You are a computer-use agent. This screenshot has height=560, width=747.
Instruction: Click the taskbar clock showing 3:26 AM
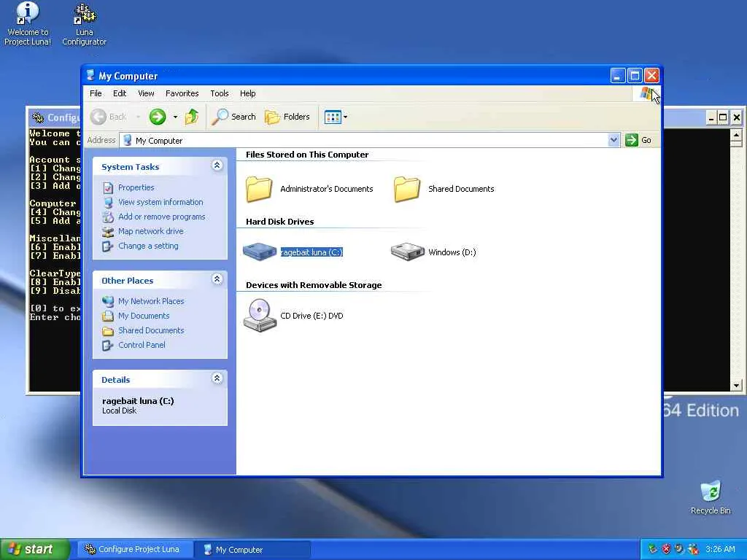(720, 549)
